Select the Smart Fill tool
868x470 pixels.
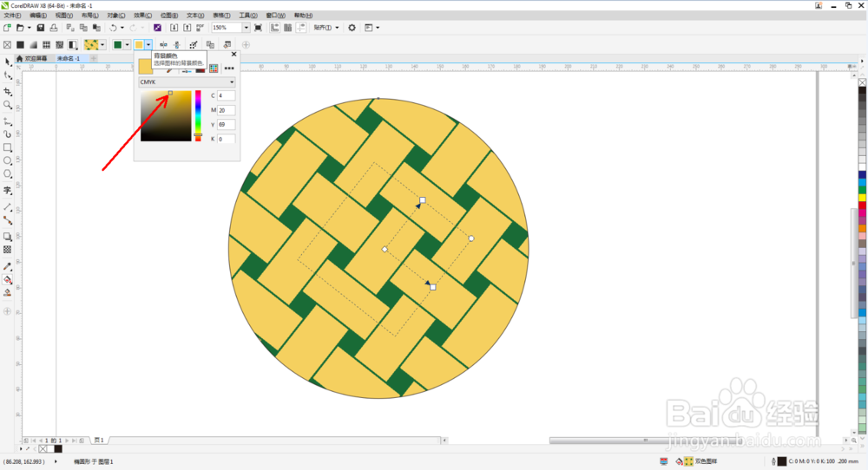pos(8,292)
